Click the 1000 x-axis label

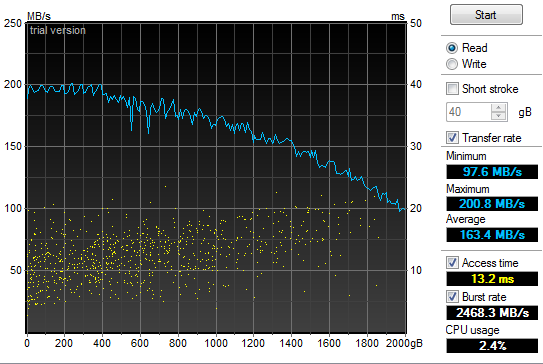(x=216, y=343)
